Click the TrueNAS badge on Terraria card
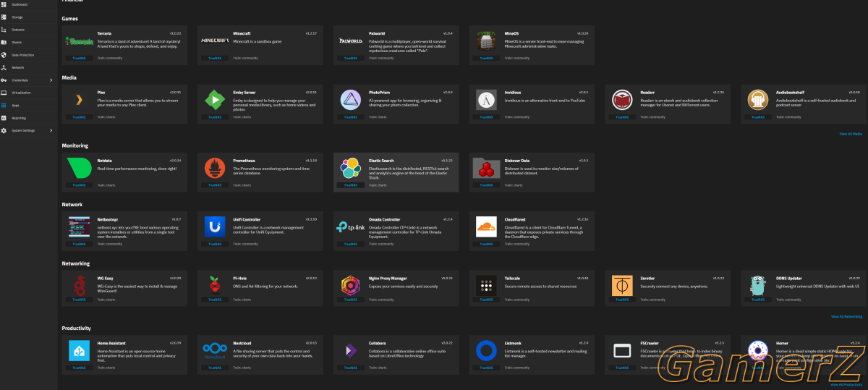The width and height of the screenshot is (868, 390). pyautogui.click(x=79, y=58)
